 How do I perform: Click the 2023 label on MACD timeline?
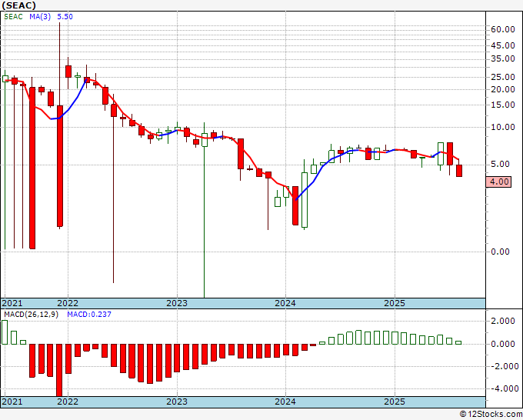(x=177, y=402)
